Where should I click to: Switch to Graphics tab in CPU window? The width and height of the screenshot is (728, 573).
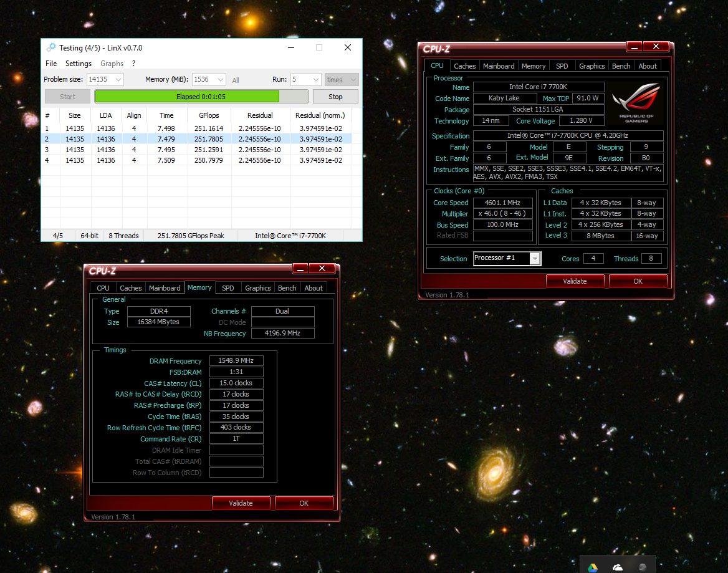pos(592,66)
